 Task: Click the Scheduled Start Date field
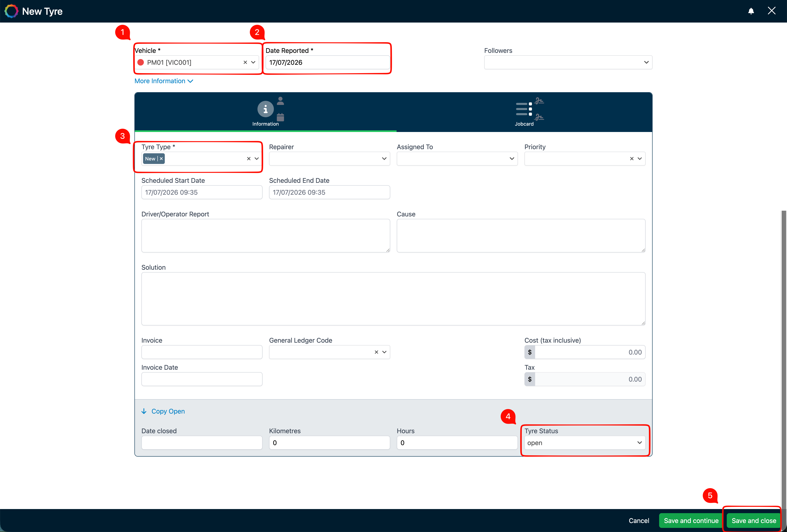tap(202, 192)
